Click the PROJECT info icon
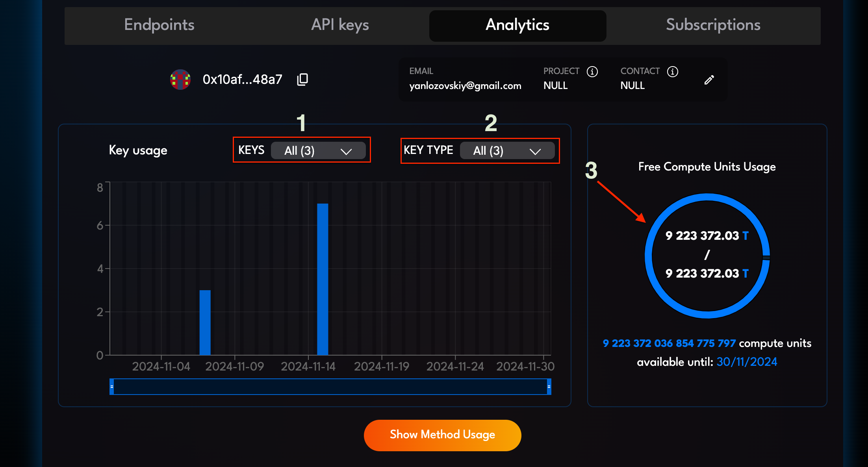Image resolution: width=868 pixels, height=467 pixels. pyautogui.click(x=592, y=72)
